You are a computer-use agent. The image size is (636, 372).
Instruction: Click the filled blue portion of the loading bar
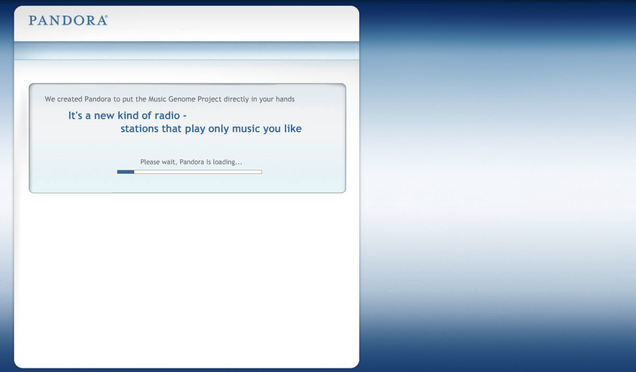click(125, 172)
